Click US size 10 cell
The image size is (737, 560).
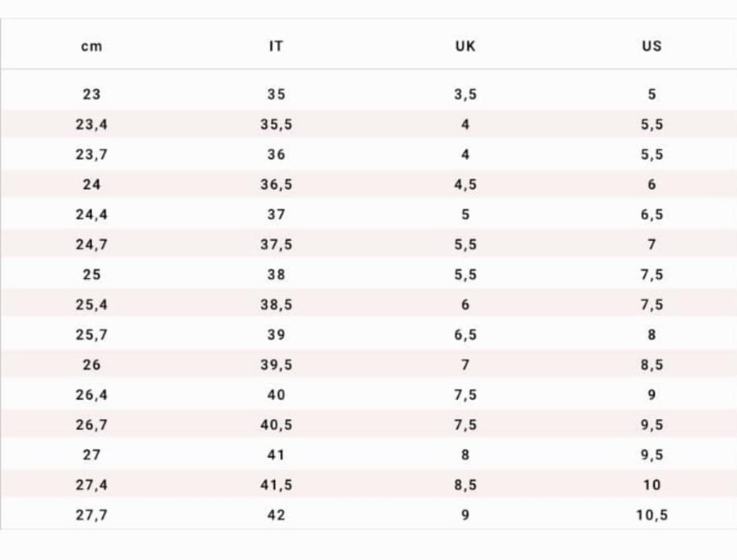652,485
